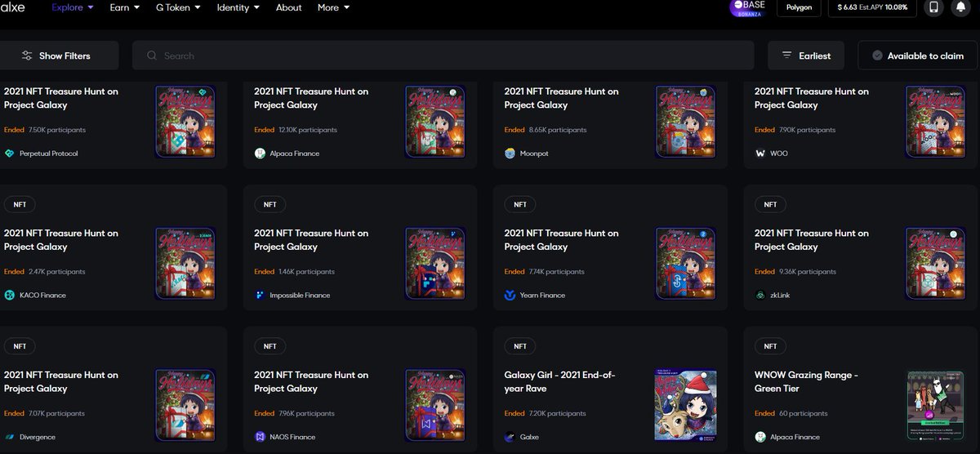
Task: Open WNOW Grazing Range - Green Tier title
Action: click(x=806, y=381)
